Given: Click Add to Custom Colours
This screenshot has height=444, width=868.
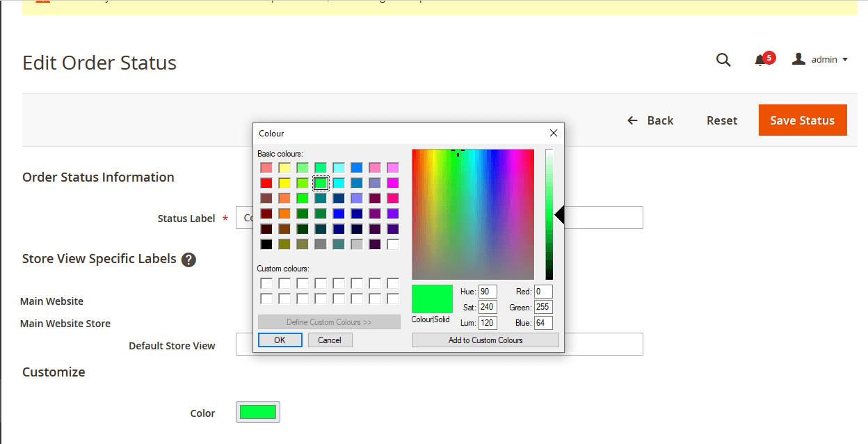Looking at the screenshot, I should 485,340.
